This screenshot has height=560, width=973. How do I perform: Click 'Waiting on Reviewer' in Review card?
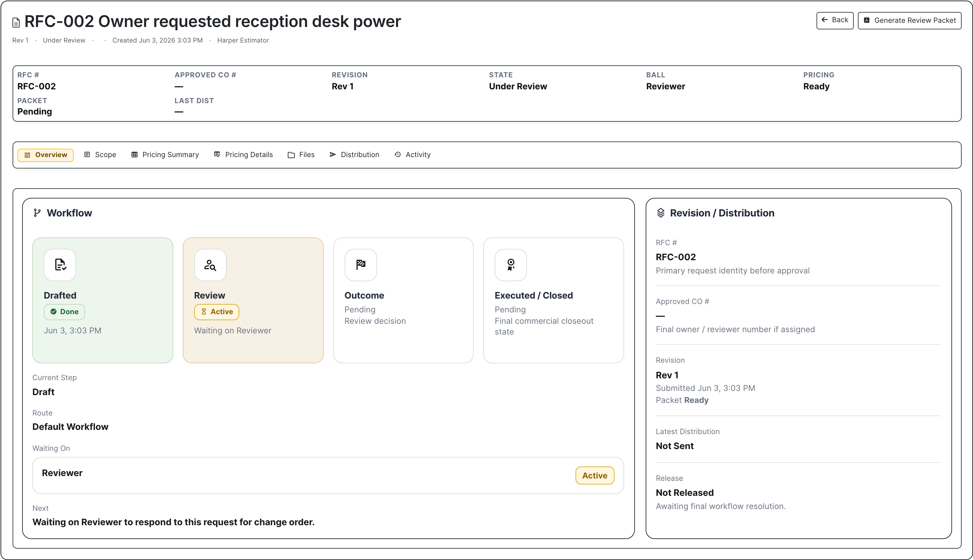[x=233, y=331]
